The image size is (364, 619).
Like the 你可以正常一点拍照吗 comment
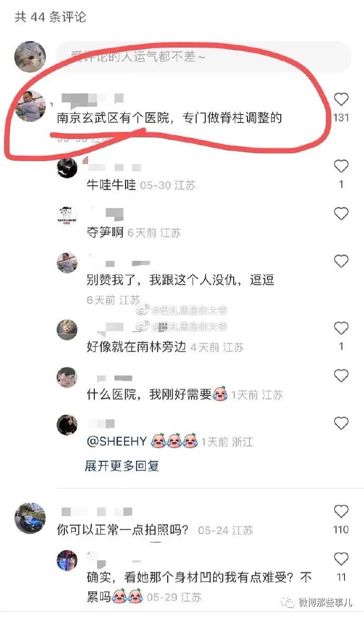click(x=341, y=512)
